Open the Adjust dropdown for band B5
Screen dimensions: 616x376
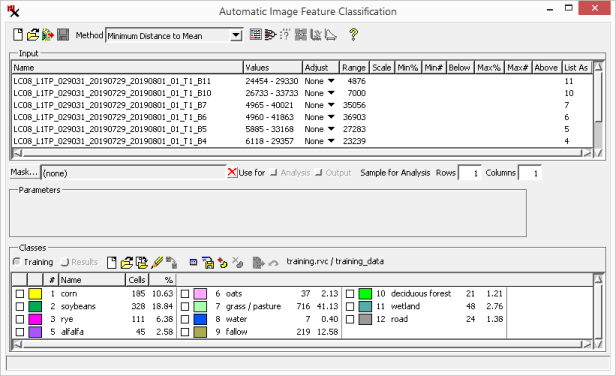(x=331, y=129)
